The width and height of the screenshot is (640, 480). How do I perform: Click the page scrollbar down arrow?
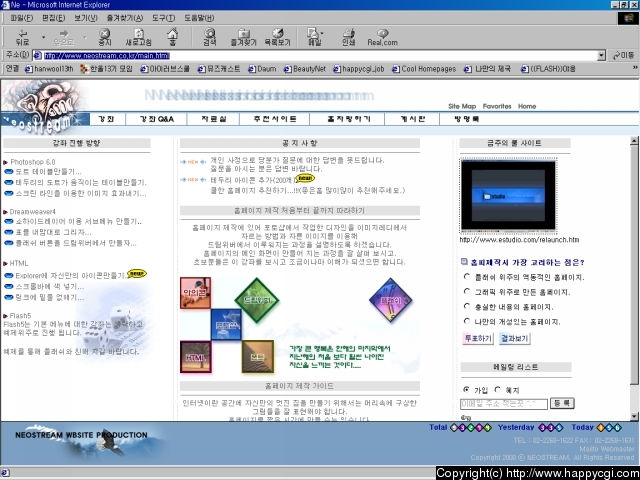click(634, 416)
